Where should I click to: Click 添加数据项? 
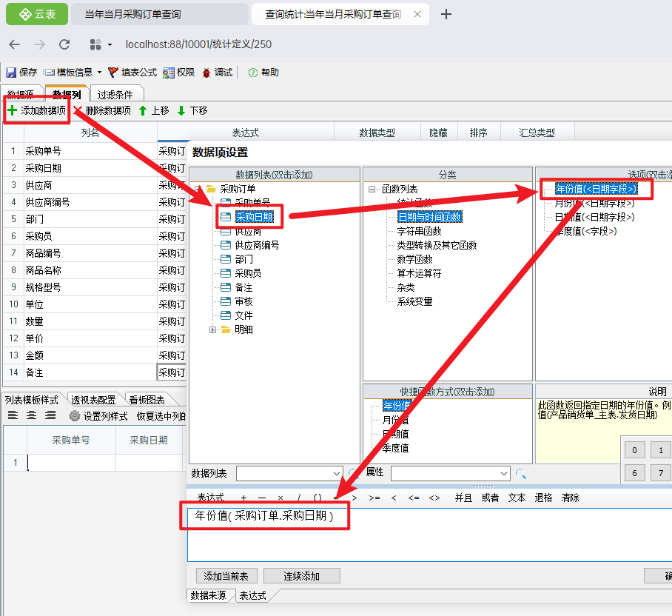click(x=37, y=110)
